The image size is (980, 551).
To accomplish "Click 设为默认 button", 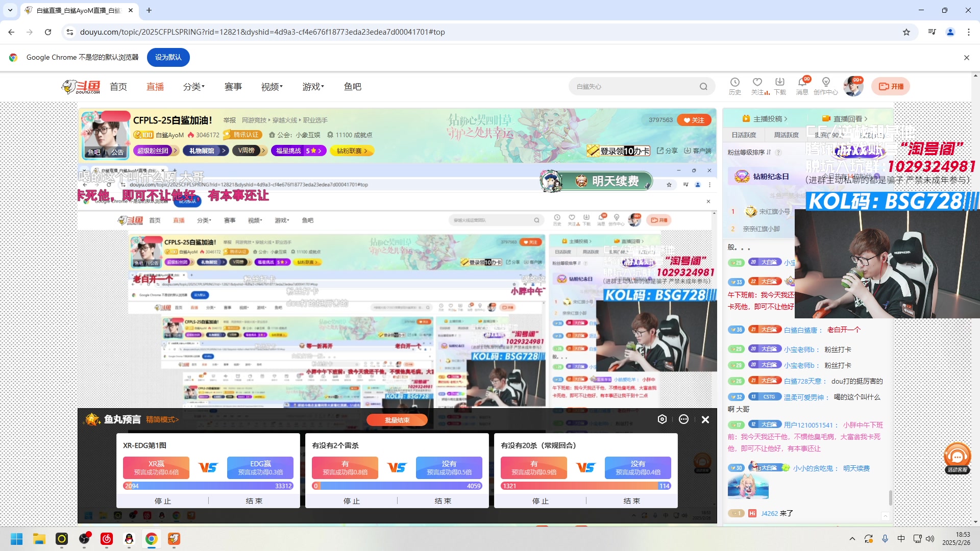I will 168,57.
